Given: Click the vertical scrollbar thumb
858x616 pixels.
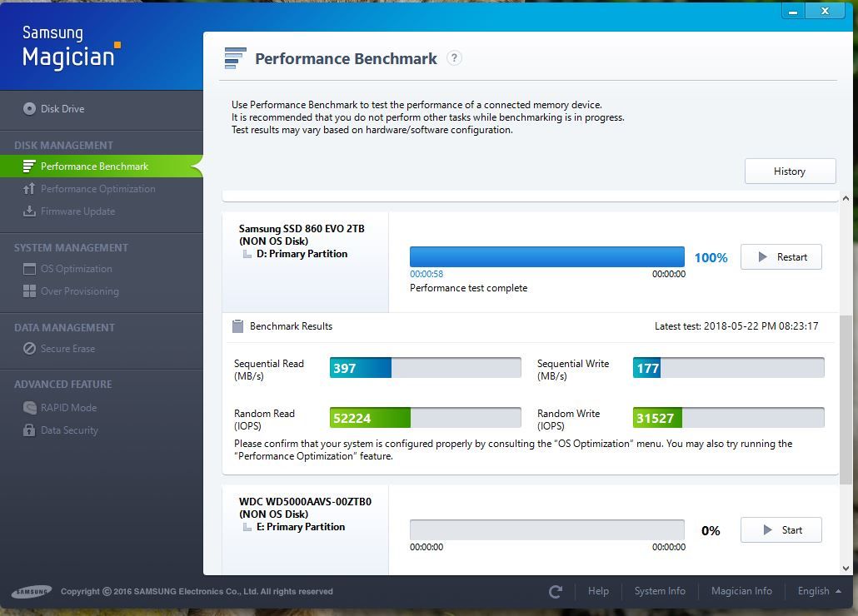Looking at the screenshot, I should point(846,400).
